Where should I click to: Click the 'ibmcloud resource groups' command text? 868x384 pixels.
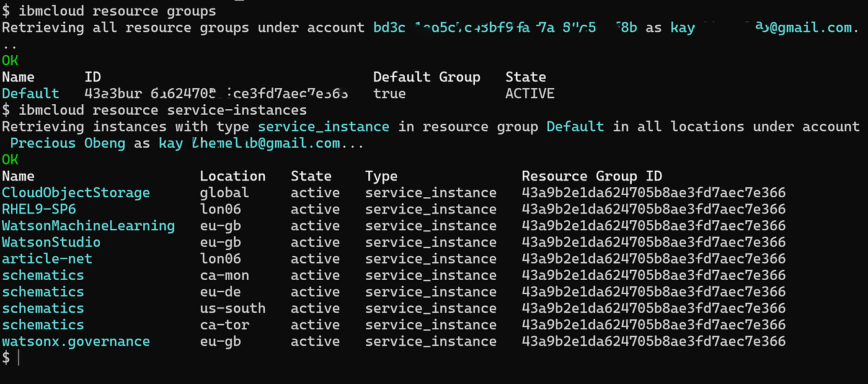click(x=118, y=11)
